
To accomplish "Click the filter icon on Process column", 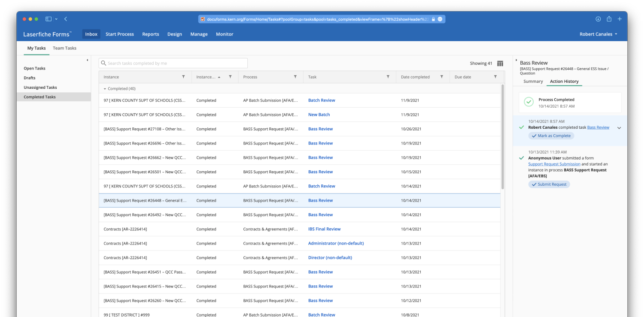I will [x=295, y=77].
